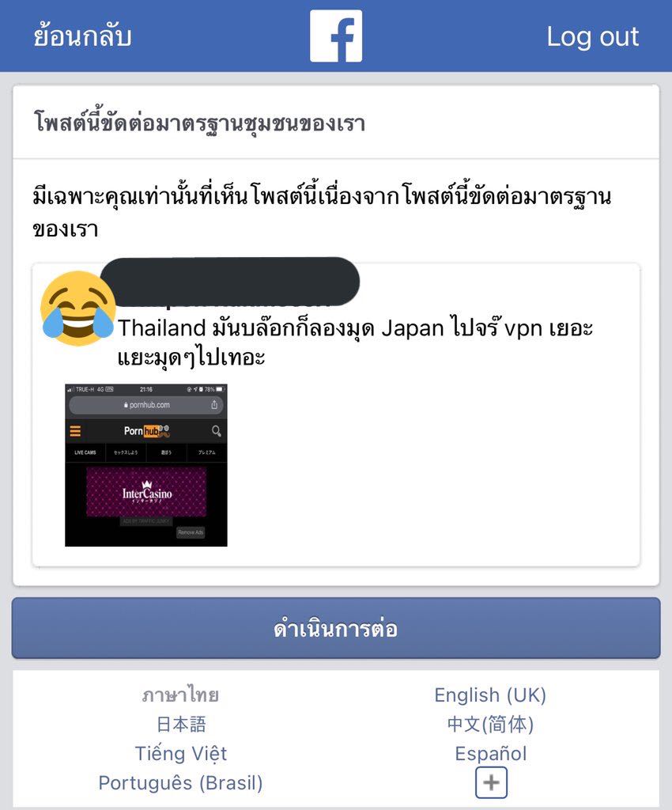Screen dimensions: 672x810
Task: Select Português (Brasil) language
Action: click(x=180, y=782)
